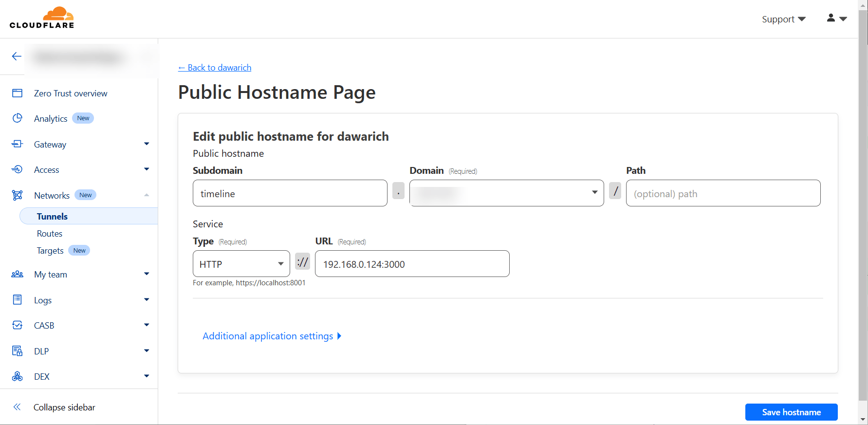Image resolution: width=868 pixels, height=425 pixels.
Task: Select Routes in the Networks submenu
Action: click(50, 234)
